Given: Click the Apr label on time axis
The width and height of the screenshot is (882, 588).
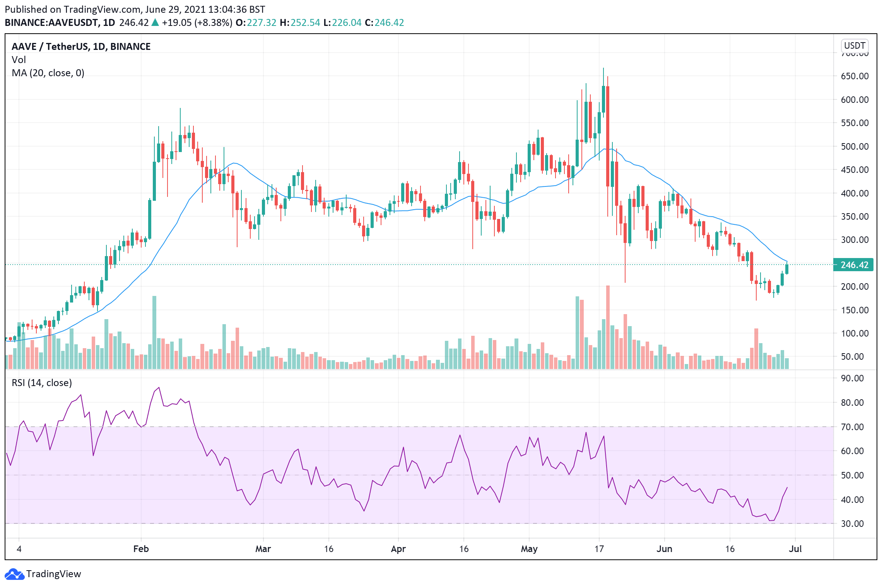Looking at the screenshot, I should point(398,549).
